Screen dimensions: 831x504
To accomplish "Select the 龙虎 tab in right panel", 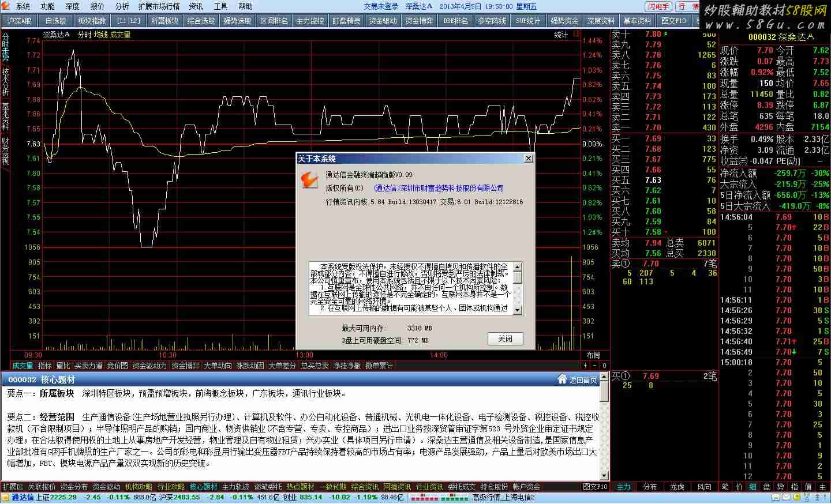I will 677,487.
